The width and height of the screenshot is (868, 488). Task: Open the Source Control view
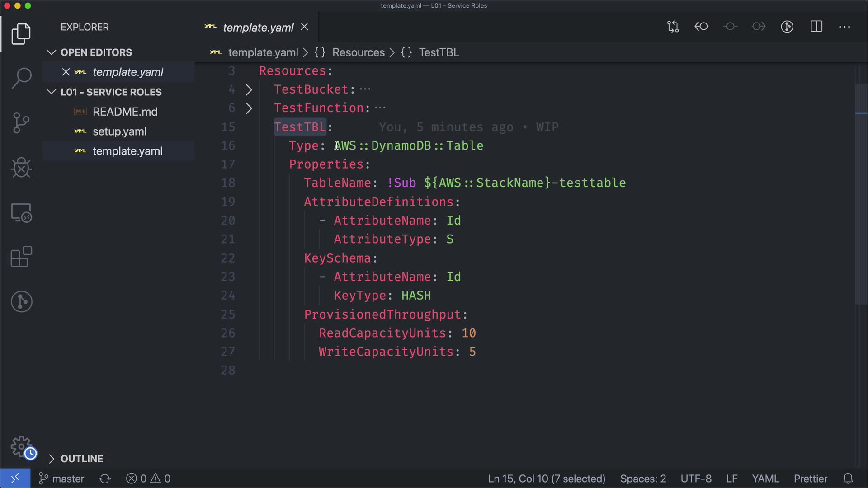pyautogui.click(x=21, y=122)
